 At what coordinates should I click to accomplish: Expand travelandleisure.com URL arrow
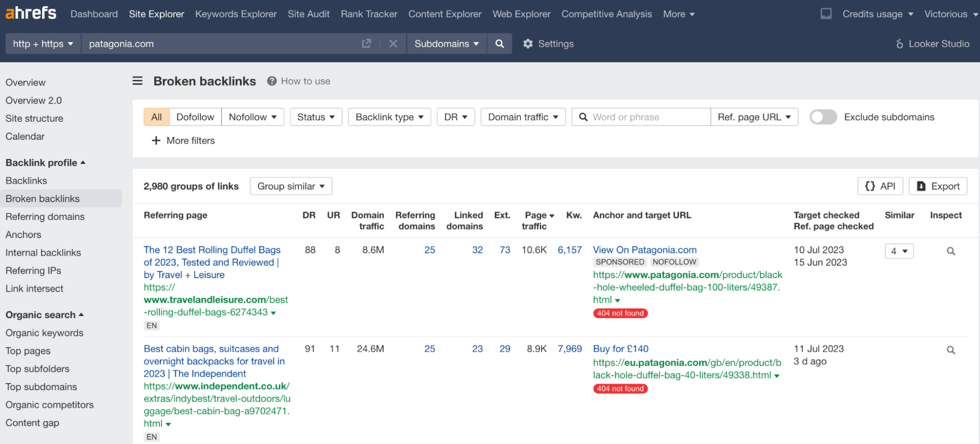tap(274, 313)
